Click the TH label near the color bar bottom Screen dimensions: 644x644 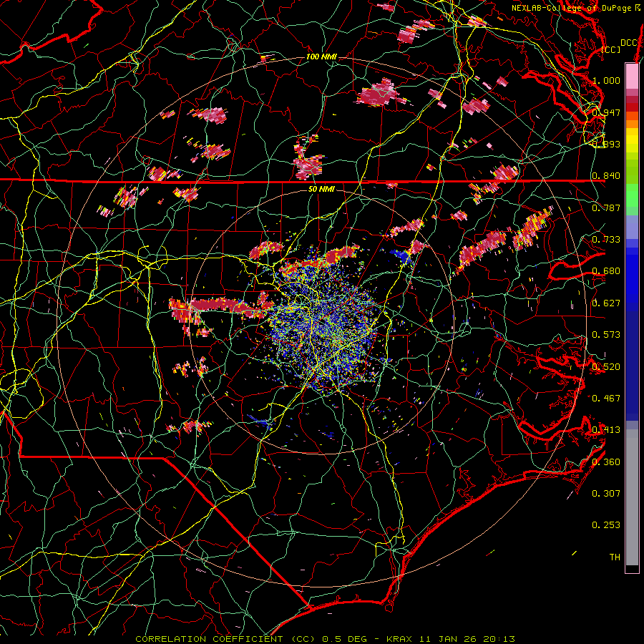click(615, 557)
